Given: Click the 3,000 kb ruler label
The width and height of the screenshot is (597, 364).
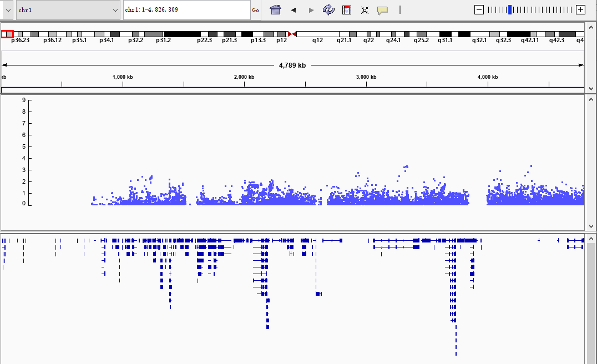Looking at the screenshot, I should click(x=366, y=77).
